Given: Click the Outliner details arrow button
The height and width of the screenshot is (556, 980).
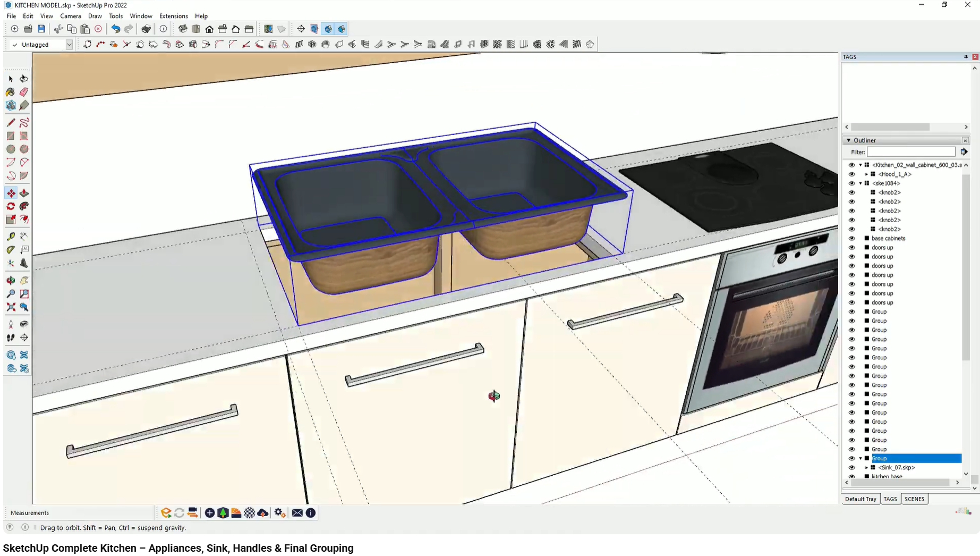Looking at the screenshot, I should tap(965, 151).
